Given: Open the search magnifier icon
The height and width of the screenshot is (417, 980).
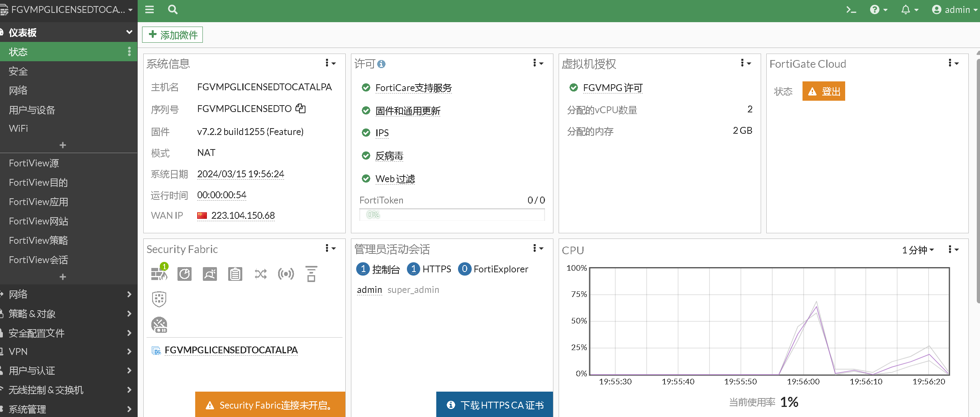Looking at the screenshot, I should tap(173, 10).
